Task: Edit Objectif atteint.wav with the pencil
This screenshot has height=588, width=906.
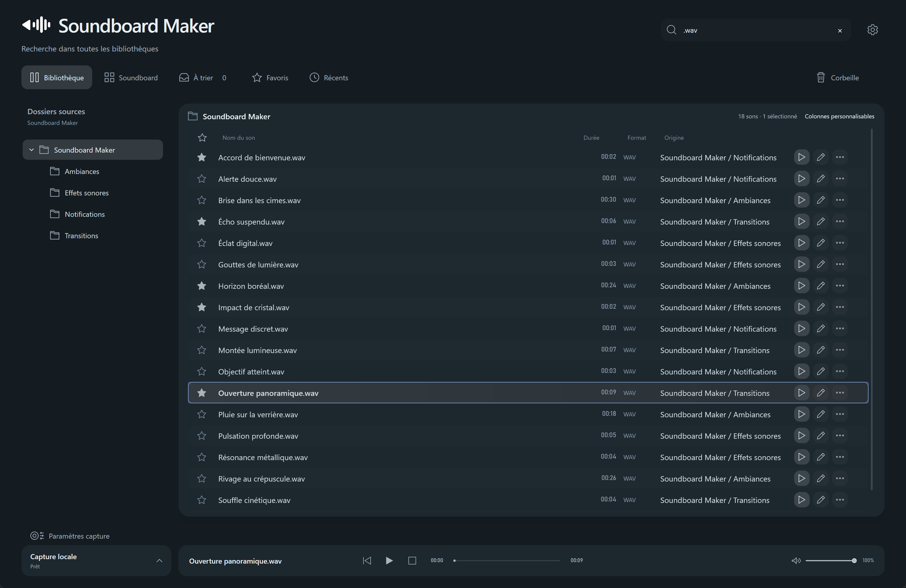Action: click(x=821, y=371)
